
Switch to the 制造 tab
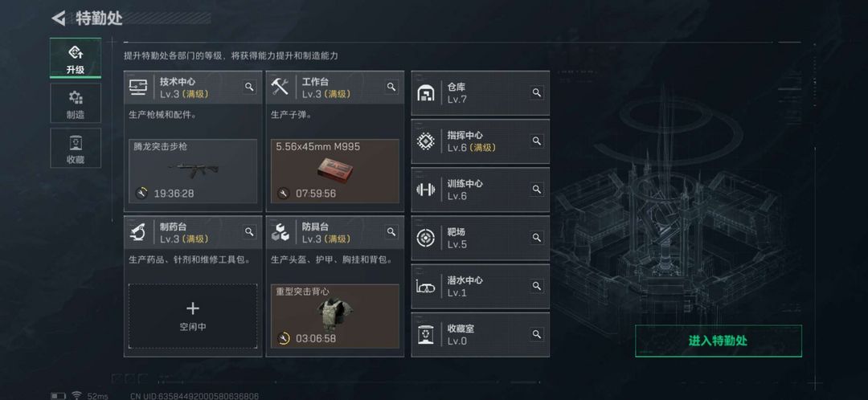pyautogui.click(x=76, y=104)
